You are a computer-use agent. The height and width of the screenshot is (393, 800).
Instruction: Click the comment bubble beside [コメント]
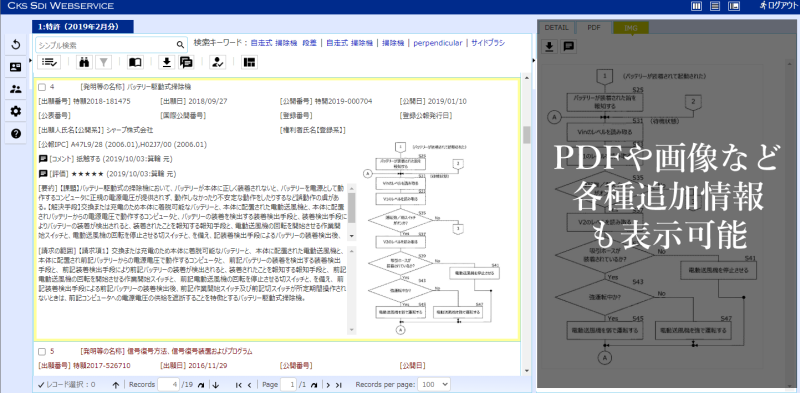pos(43,159)
